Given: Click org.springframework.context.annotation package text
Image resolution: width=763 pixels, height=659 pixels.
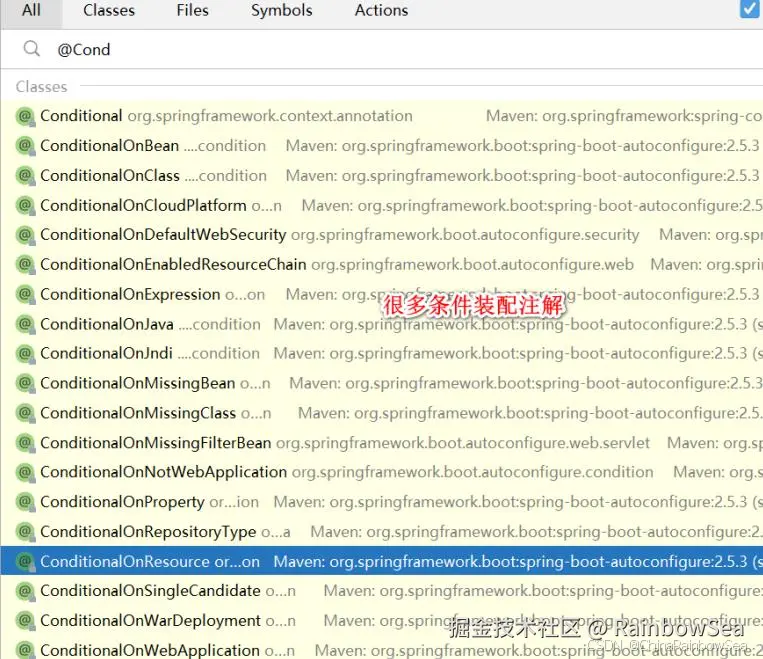Looking at the screenshot, I should [270, 116].
